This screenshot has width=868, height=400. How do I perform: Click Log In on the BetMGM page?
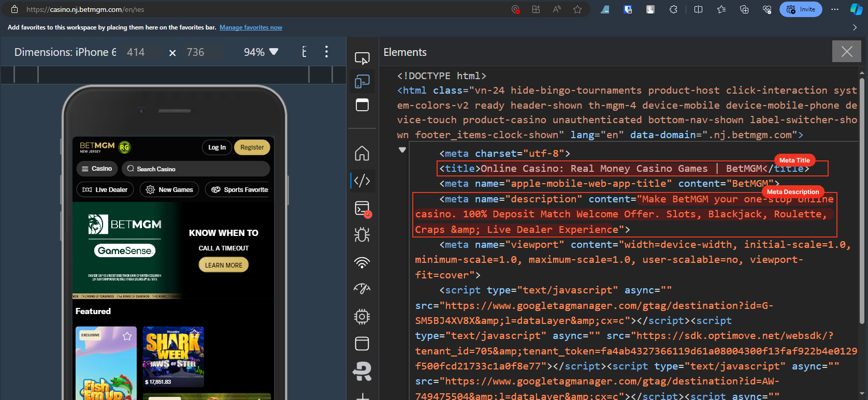pos(217,147)
